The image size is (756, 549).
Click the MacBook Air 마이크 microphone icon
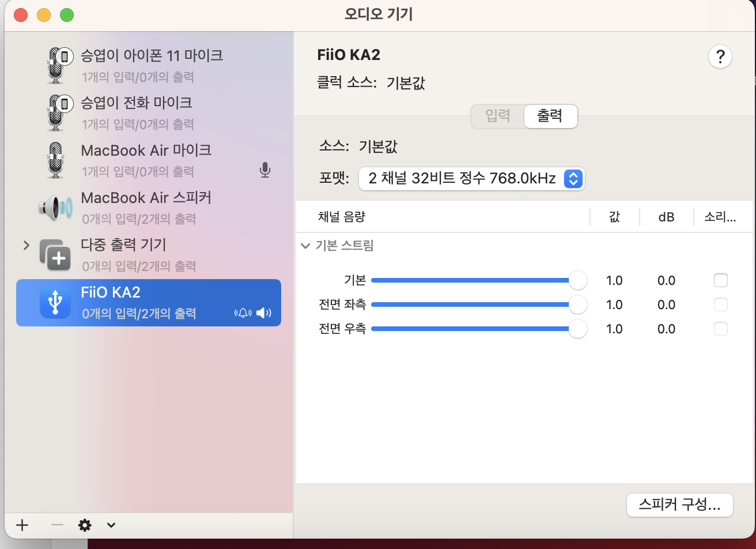(56, 160)
